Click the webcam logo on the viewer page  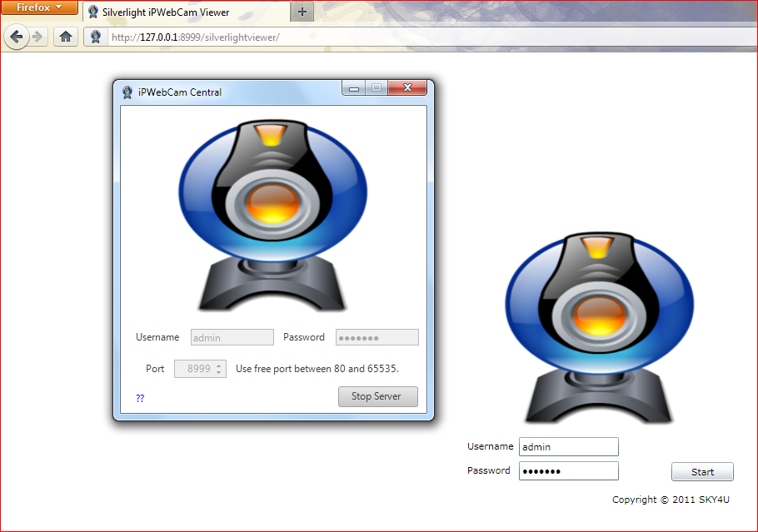[x=600, y=328]
